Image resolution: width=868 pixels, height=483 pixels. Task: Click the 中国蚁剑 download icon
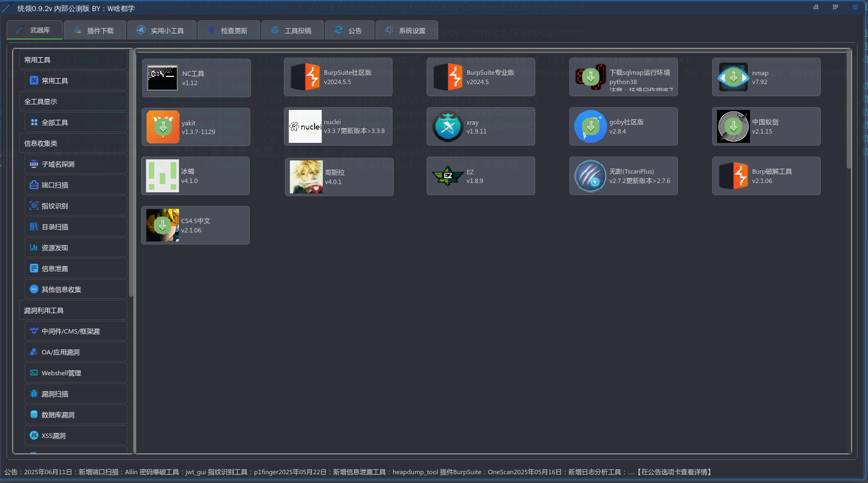733,126
